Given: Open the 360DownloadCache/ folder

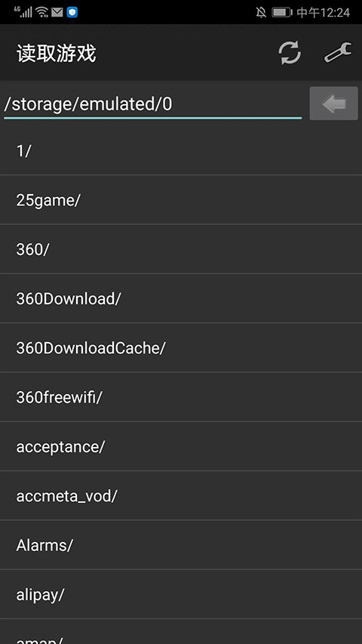Looking at the screenshot, I should click(181, 348).
